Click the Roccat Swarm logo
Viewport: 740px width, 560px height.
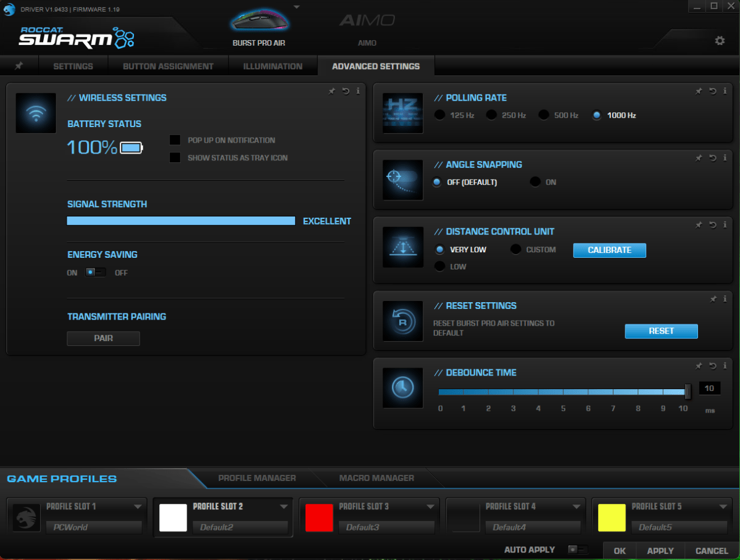pos(77,37)
